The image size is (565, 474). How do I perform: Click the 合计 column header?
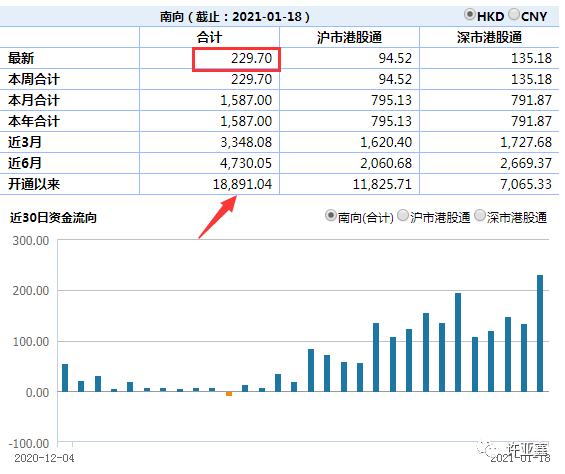point(209,37)
